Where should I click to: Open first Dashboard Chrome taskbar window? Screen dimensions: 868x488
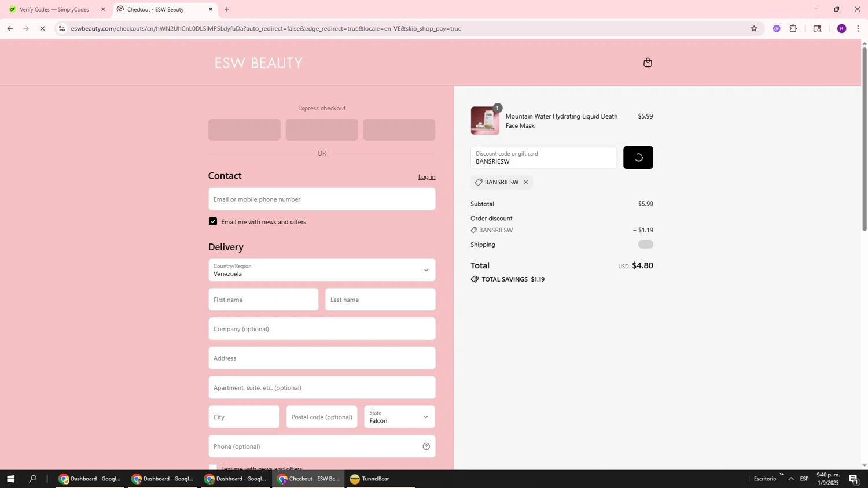pyautogui.click(x=90, y=479)
